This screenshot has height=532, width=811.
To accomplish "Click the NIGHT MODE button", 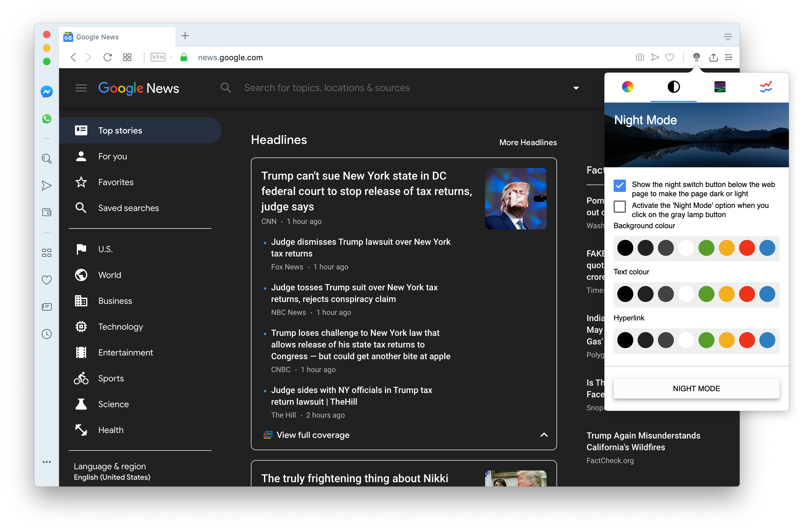I will [697, 388].
